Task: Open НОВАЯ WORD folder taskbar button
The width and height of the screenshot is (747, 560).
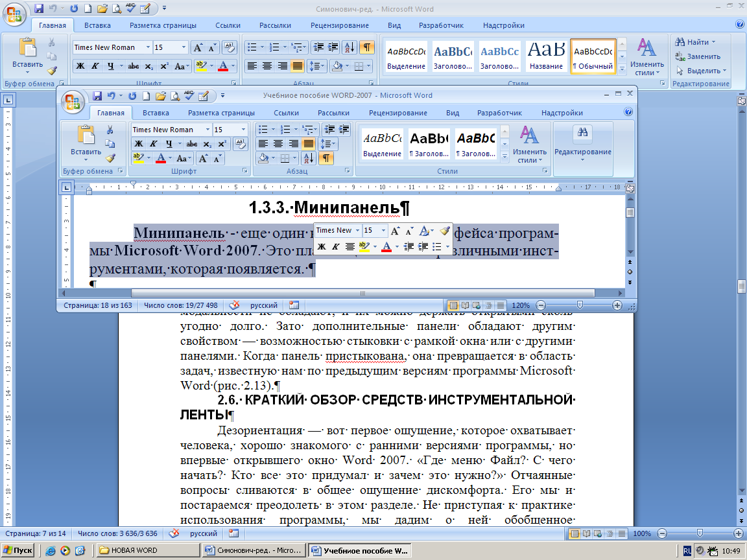Action: [x=148, y=550]
